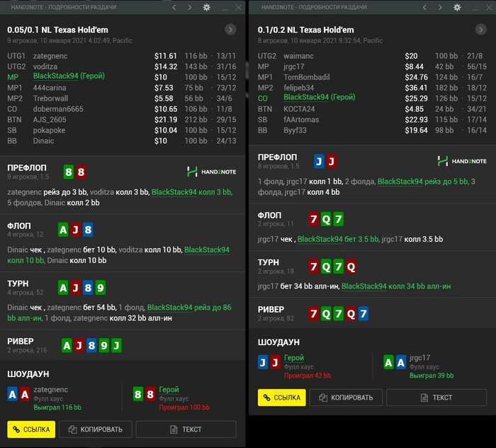Select player TomBombadil

pos(307,77)
